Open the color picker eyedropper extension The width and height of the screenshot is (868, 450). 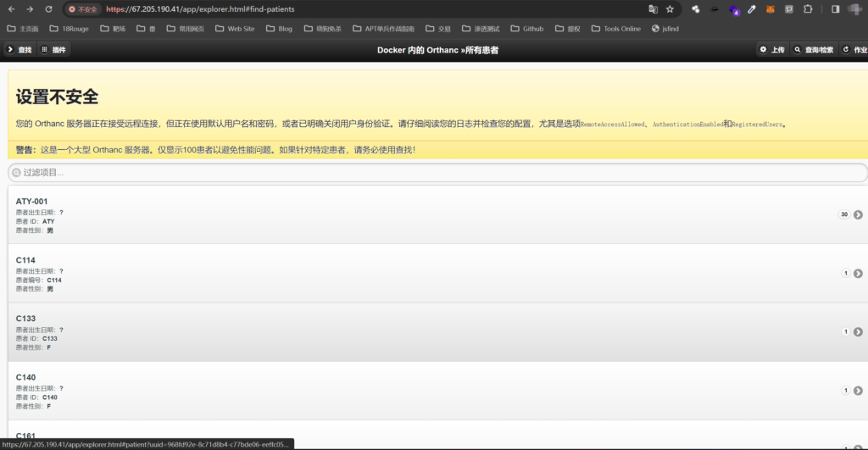point(752,9)
